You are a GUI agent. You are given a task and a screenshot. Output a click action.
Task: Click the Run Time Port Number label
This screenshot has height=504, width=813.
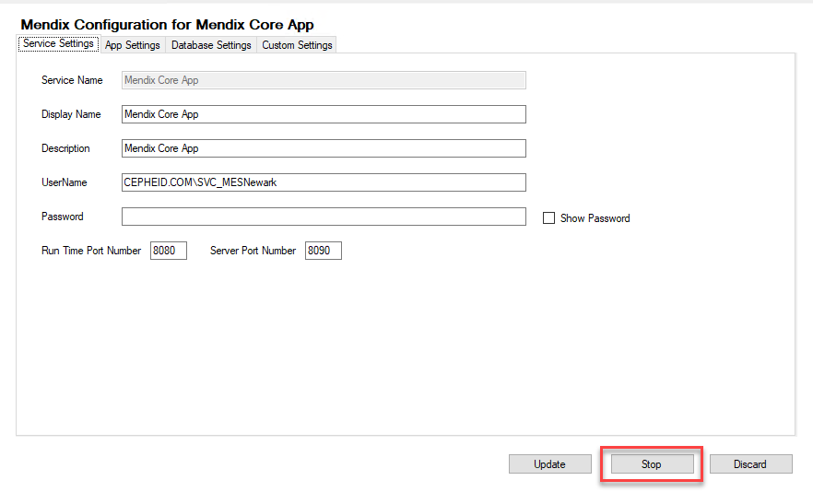91,251
